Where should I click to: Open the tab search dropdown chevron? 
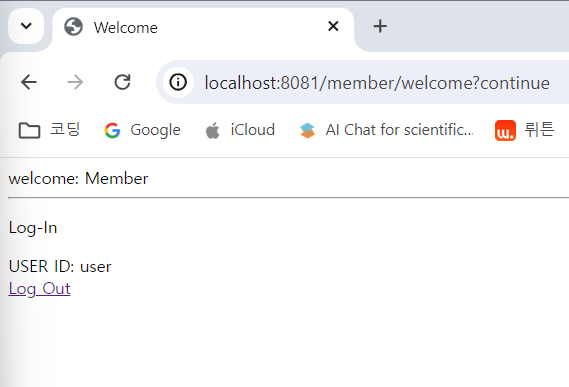tap(26, 26)
